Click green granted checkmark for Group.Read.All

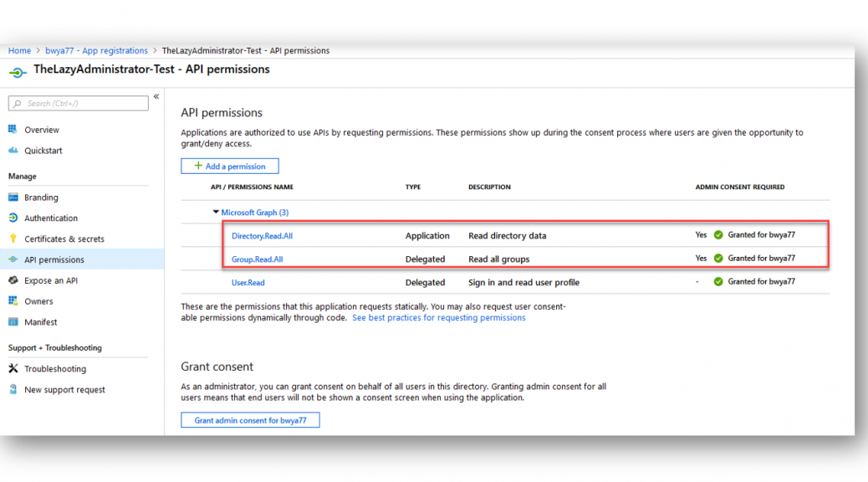(718, 259)
